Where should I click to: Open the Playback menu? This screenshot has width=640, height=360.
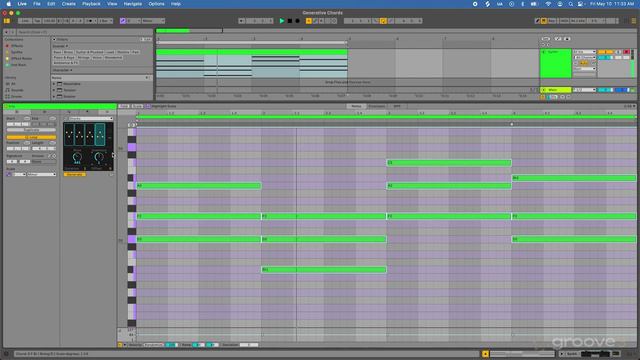[91, 4]
